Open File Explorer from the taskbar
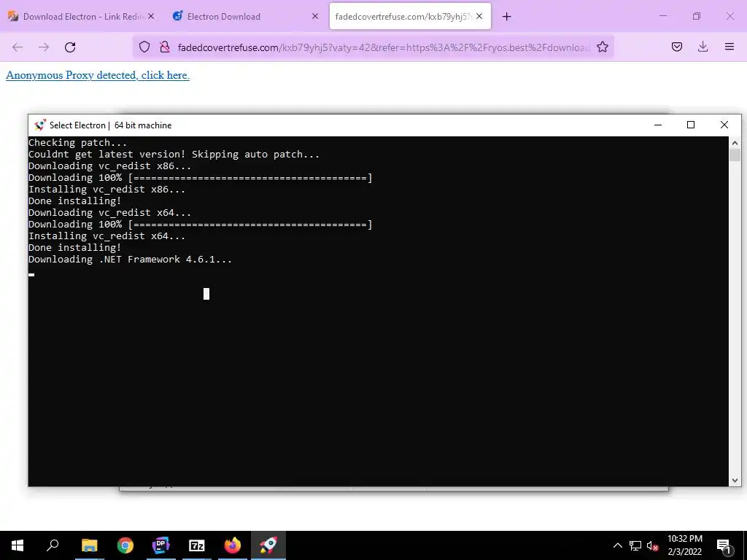 tap(89, 545)
